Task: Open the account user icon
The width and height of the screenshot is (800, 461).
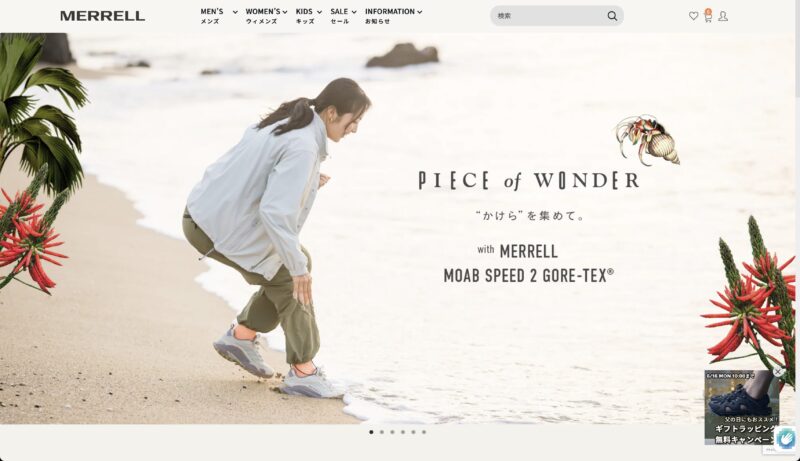Action: click(x=722, y=16)
